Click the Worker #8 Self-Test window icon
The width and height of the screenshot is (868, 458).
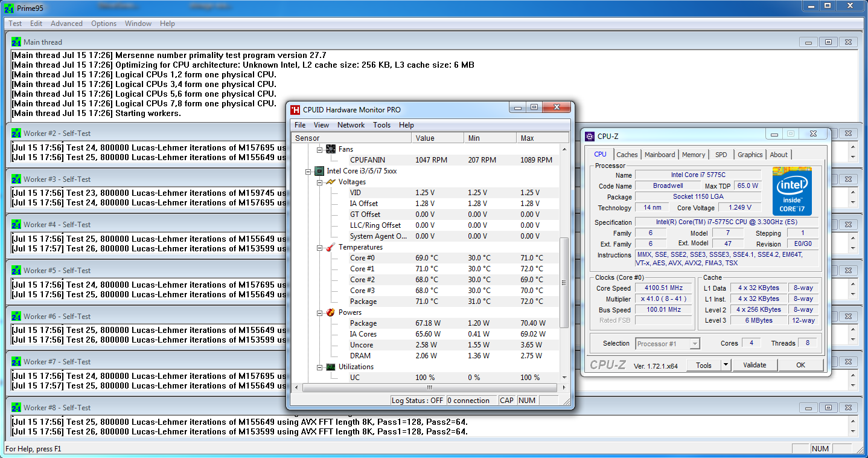point(16,407)
